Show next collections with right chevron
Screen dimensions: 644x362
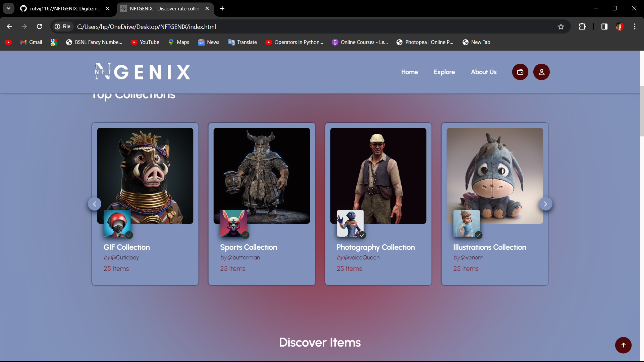545,204
